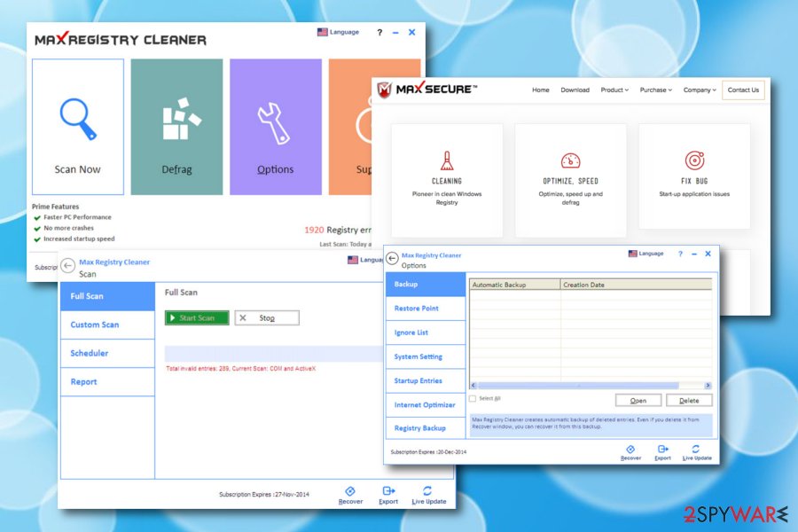
Task: Go back using arrow in Options window
Action: coord(392,258)
